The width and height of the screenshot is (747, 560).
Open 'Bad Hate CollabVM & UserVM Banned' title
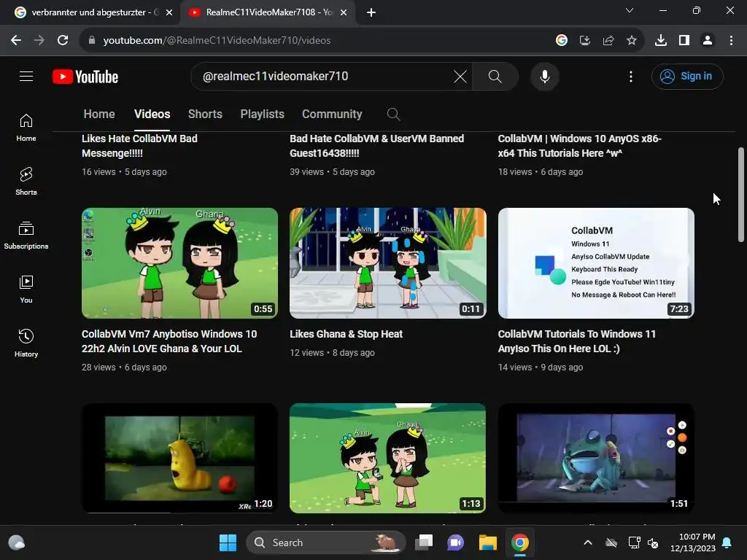(376, 146)
